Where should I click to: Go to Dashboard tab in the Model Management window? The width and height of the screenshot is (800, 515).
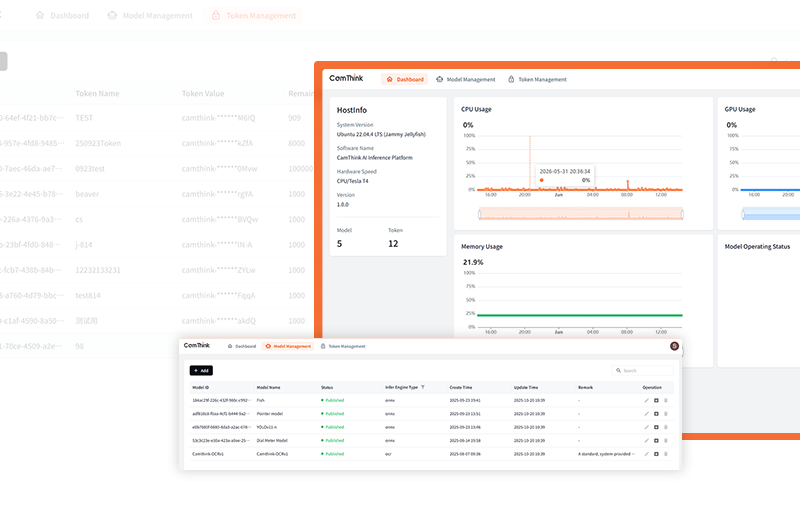[x=242, y=346]
